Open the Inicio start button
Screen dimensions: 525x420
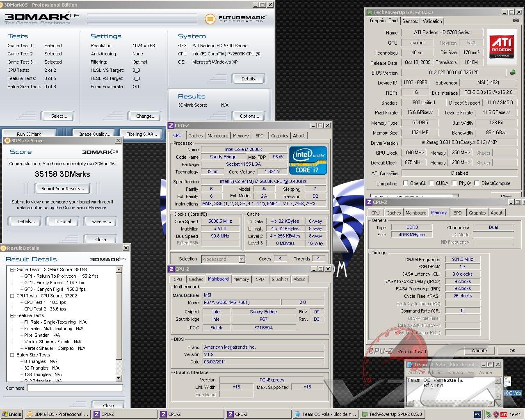click(12, 414)
